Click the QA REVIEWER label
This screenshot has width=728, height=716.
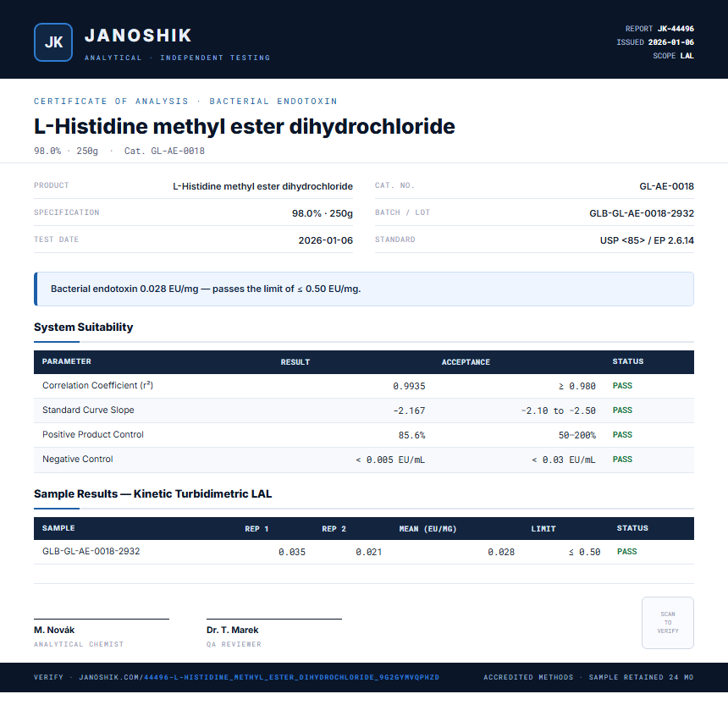click(x=234, y=645)
